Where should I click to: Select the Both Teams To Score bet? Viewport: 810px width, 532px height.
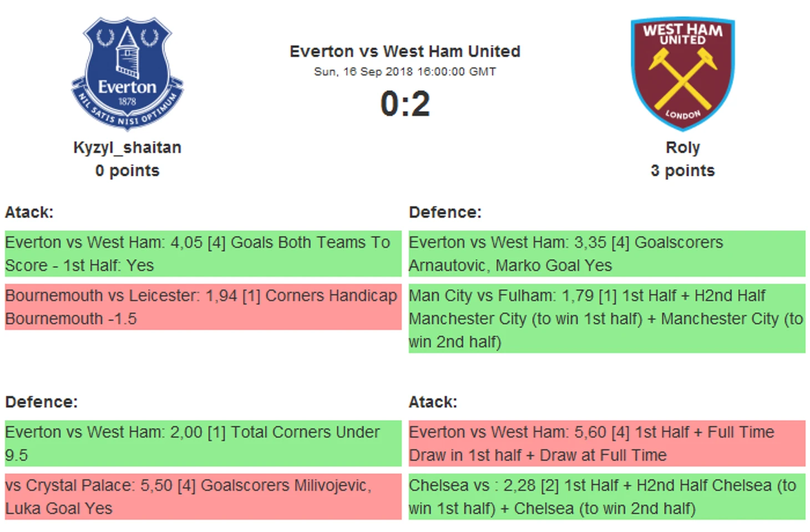203,254
